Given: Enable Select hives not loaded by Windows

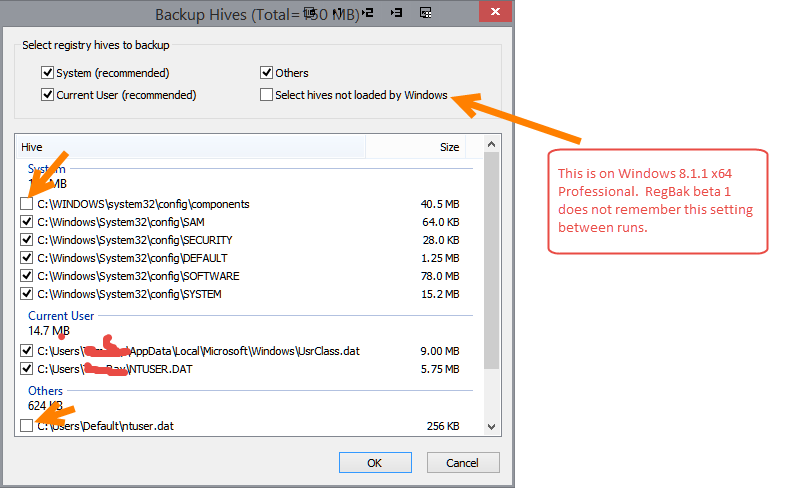Looking at the screenshot, I should click(267, 95).
